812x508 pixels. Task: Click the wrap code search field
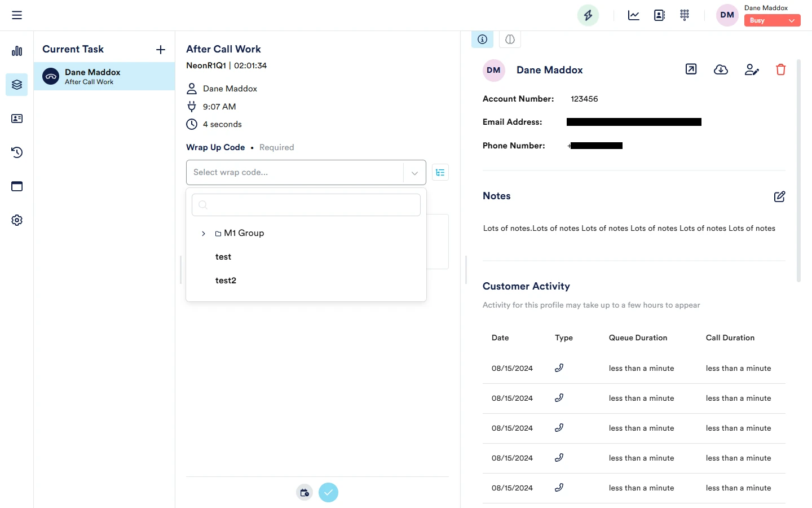click(306, 205)
